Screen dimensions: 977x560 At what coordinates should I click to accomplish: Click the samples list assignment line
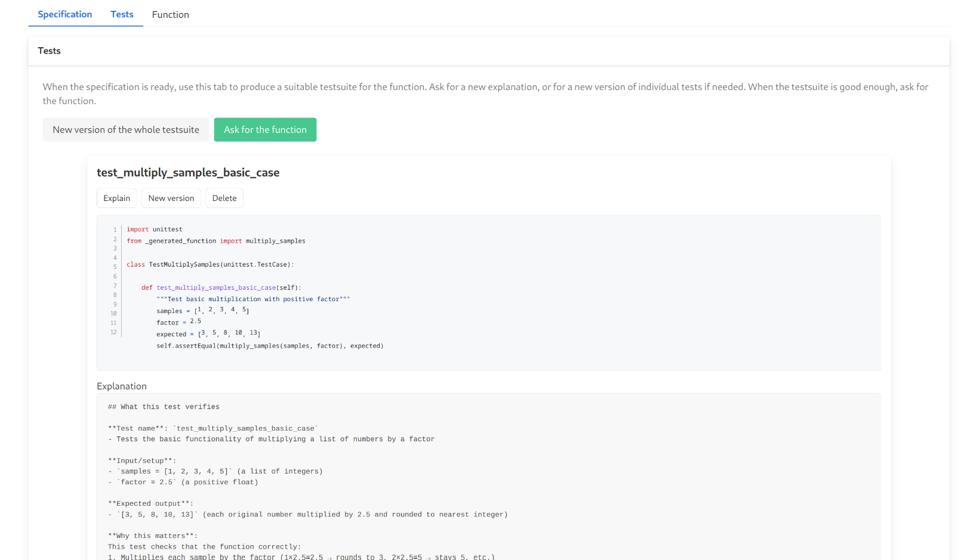tap(203, 311)
